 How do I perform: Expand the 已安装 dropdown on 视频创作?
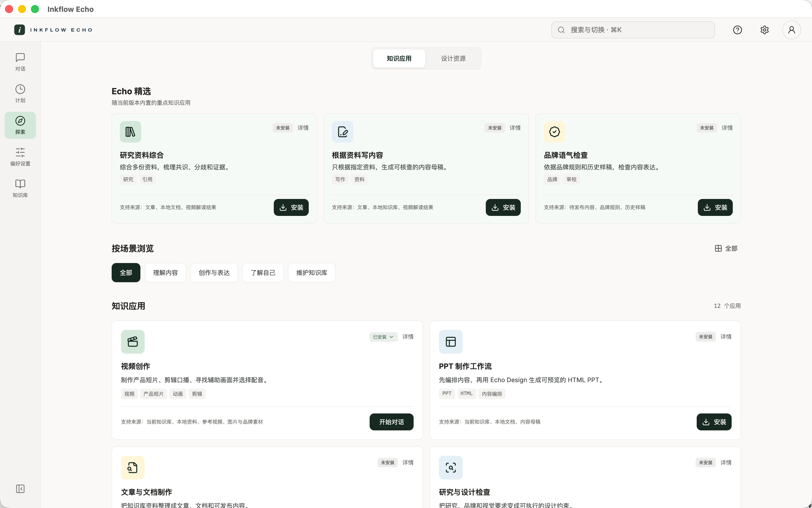pos(383,337)
